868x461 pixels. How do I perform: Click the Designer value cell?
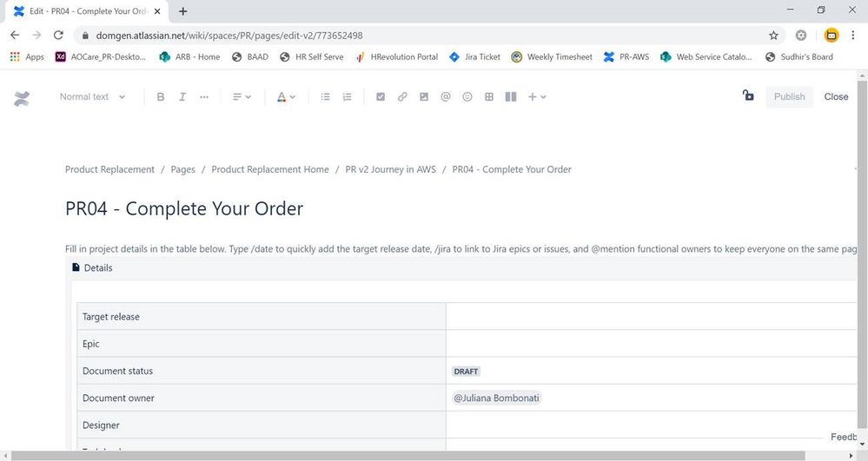[x=651, y=425]
